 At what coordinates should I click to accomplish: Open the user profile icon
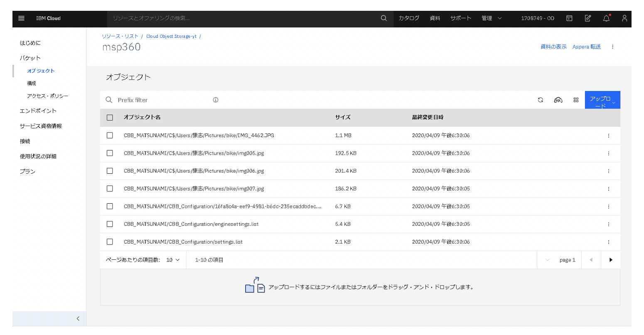624,18
